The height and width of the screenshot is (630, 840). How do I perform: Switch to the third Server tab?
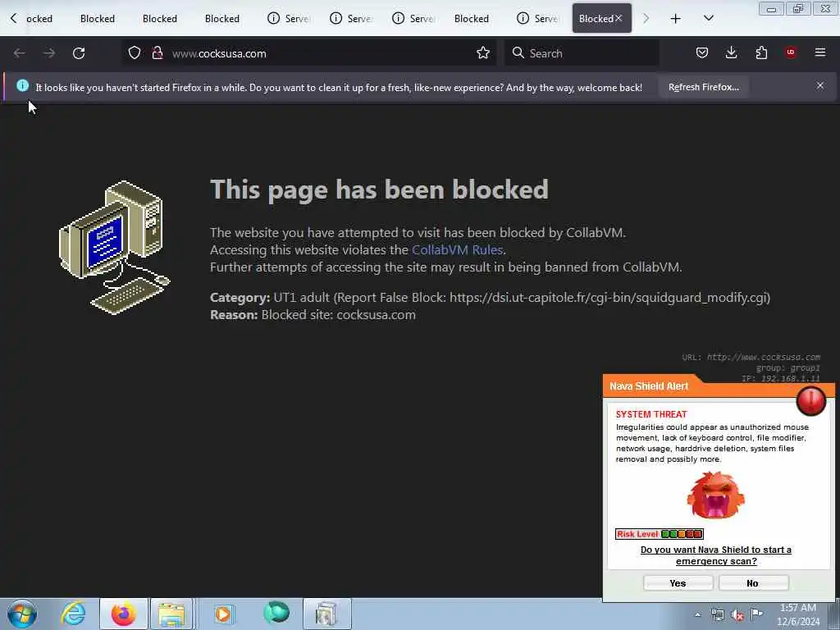point(413,19)
